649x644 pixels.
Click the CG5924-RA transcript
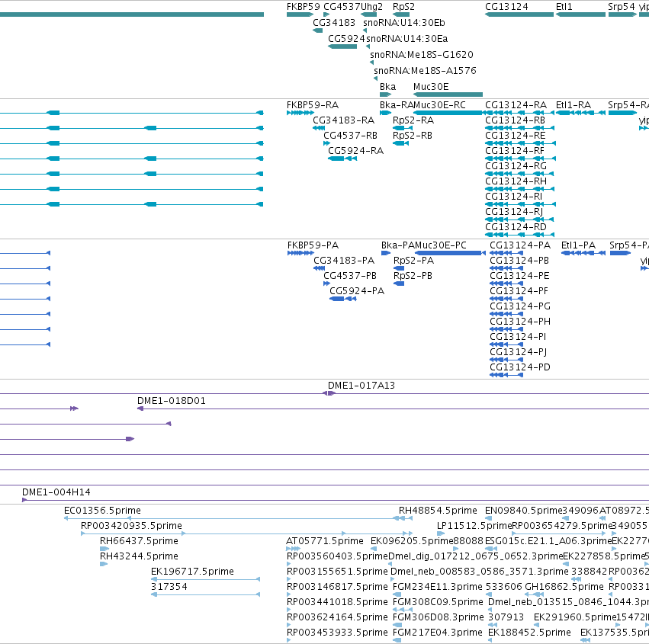[342, 159]
